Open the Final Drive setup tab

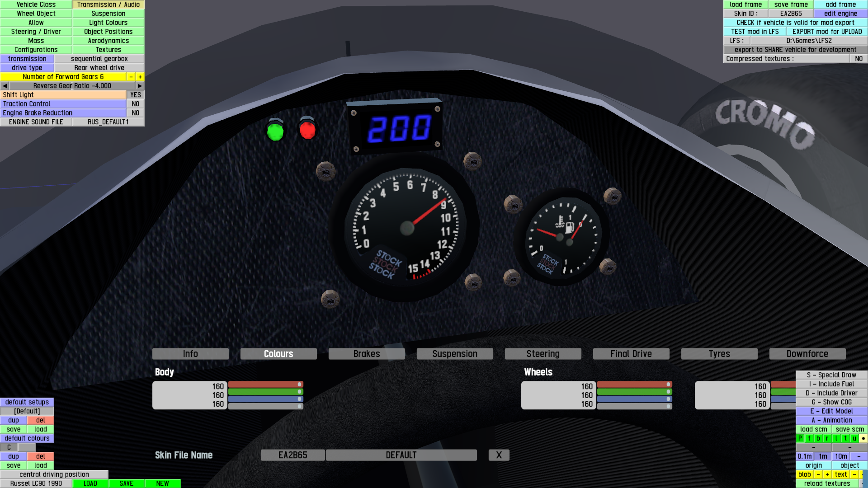631,354
